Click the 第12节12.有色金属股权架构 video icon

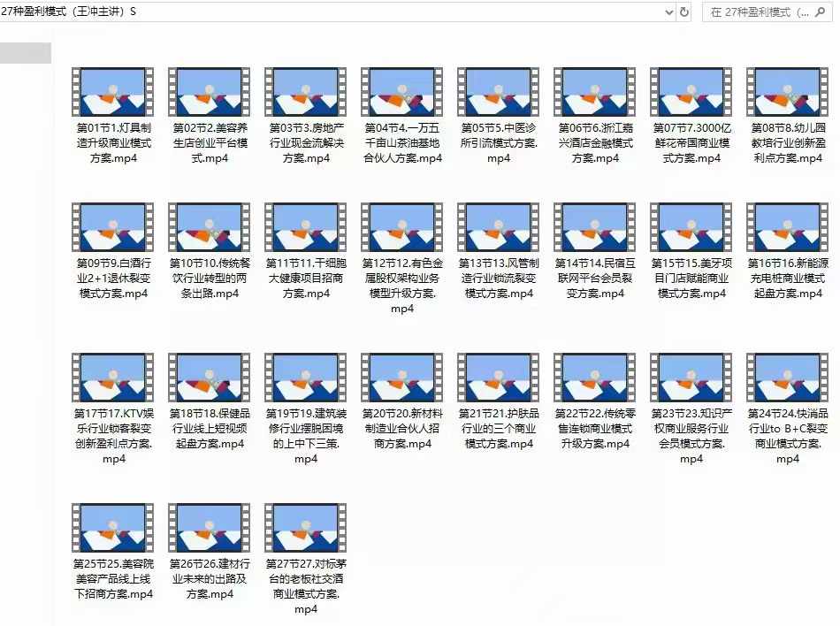click(x=401, y=227)
